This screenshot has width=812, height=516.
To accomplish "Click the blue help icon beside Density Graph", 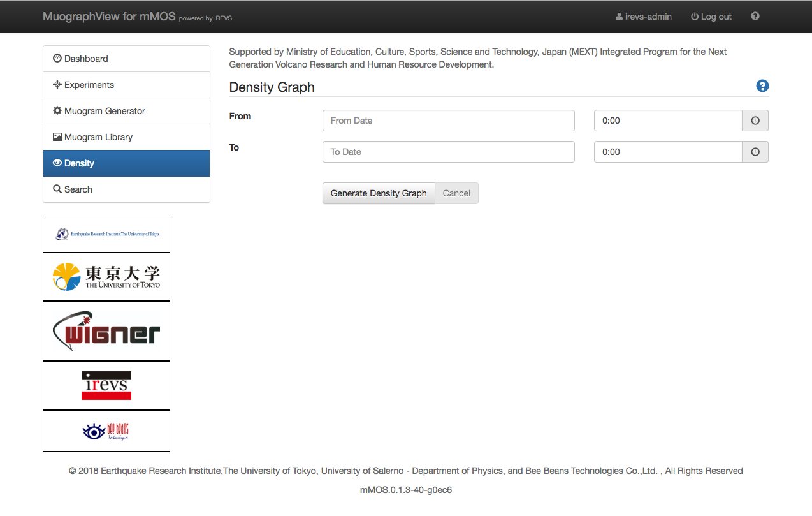I will pos(762,86).
